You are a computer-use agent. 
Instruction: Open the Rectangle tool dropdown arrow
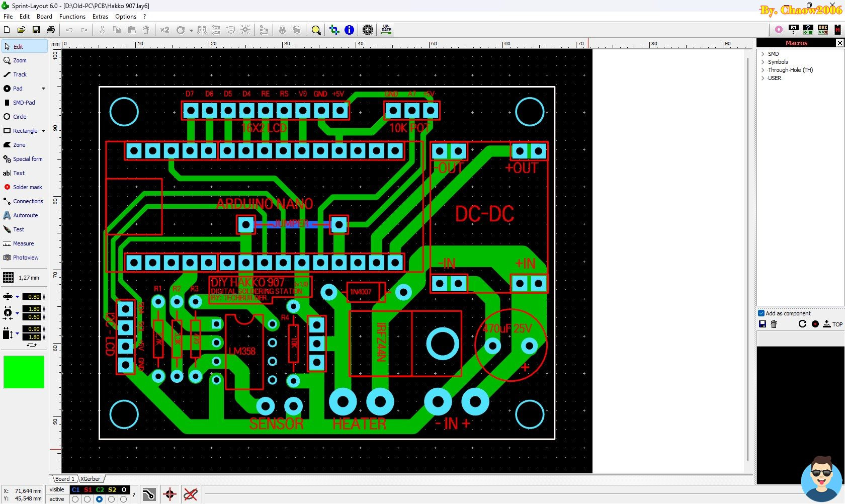43,131
